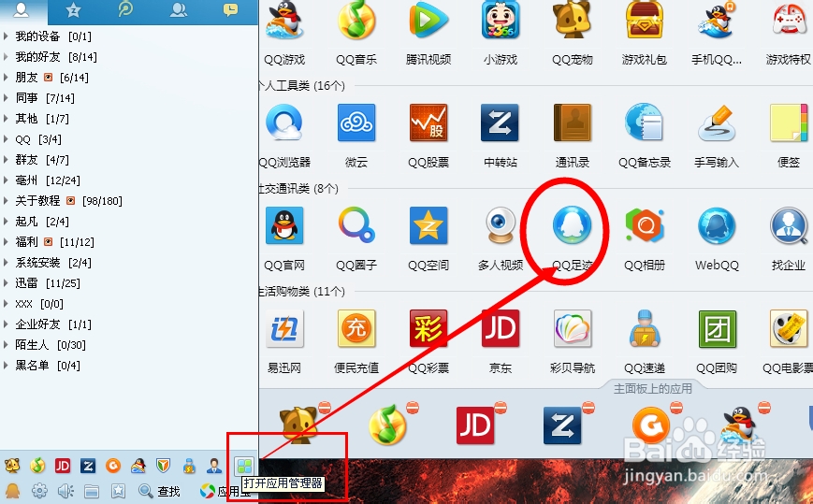813x504 pixels.
Task: Select the 福利 [11/12] group row
Action: (x=129, y=242)
